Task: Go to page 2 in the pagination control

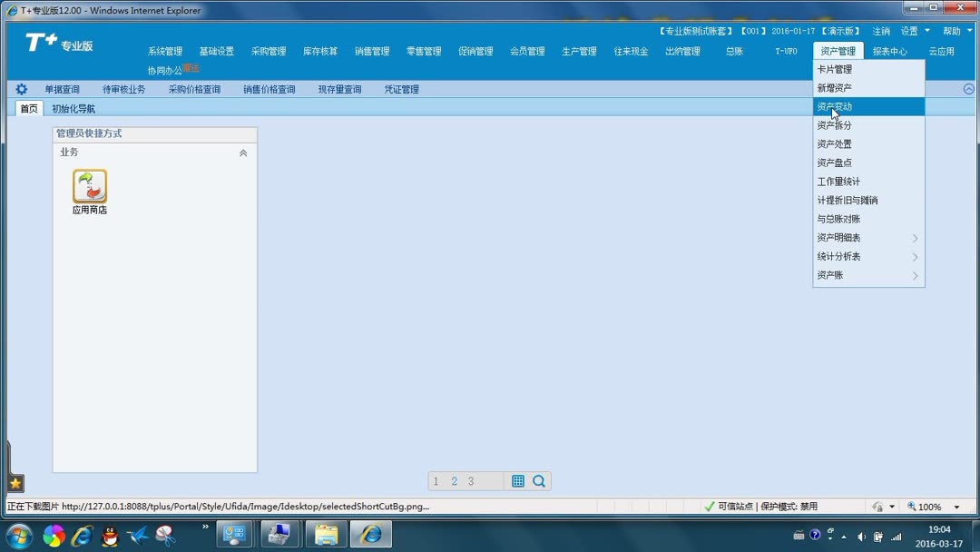Action: (x=454, y=480)
